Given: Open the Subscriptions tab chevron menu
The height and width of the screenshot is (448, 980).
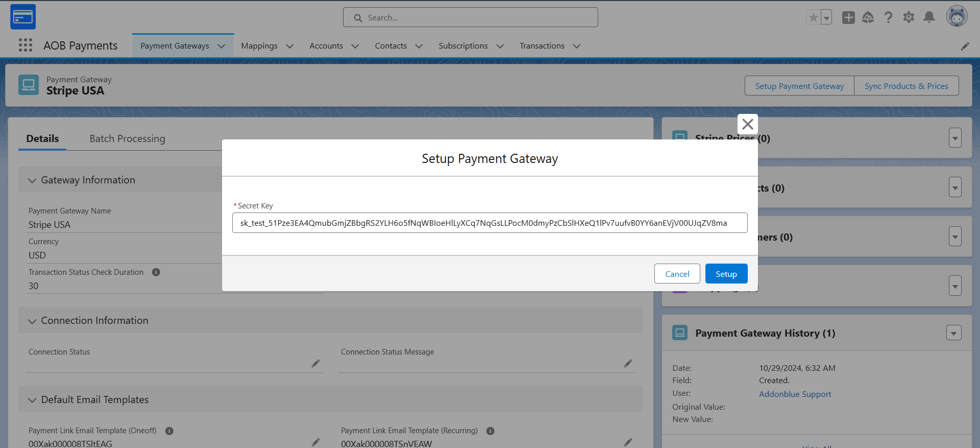Looking at the screenshot, I should pyautogui.click(x=500, y=46).
